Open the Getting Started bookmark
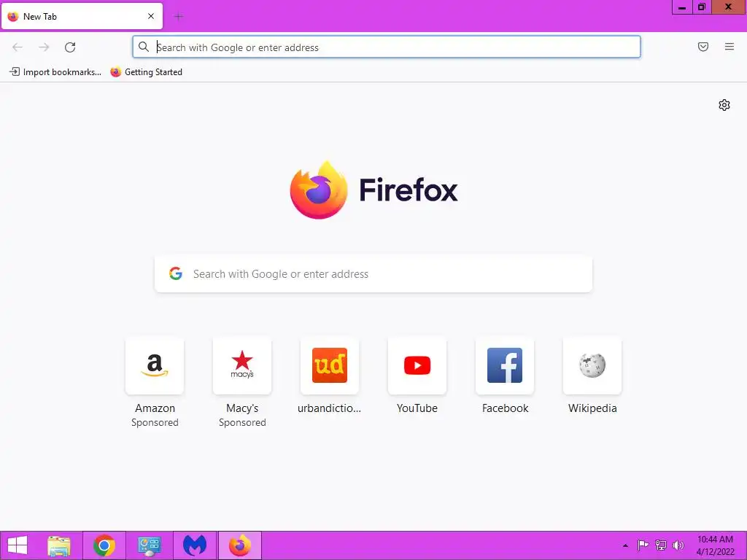Viewport: 747px width, 560px height. [146, 72]
